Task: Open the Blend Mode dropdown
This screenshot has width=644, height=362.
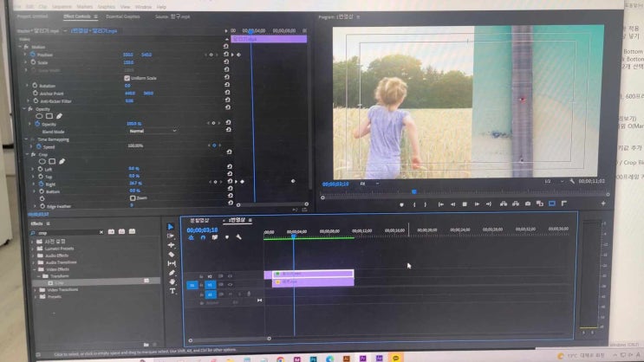Action: click(x=152, y=131)
